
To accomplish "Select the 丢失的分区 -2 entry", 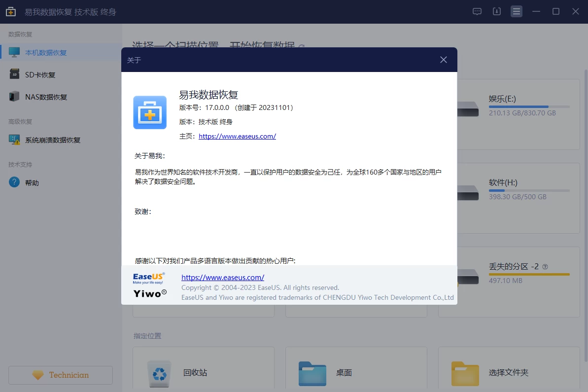I will (518, 282).
